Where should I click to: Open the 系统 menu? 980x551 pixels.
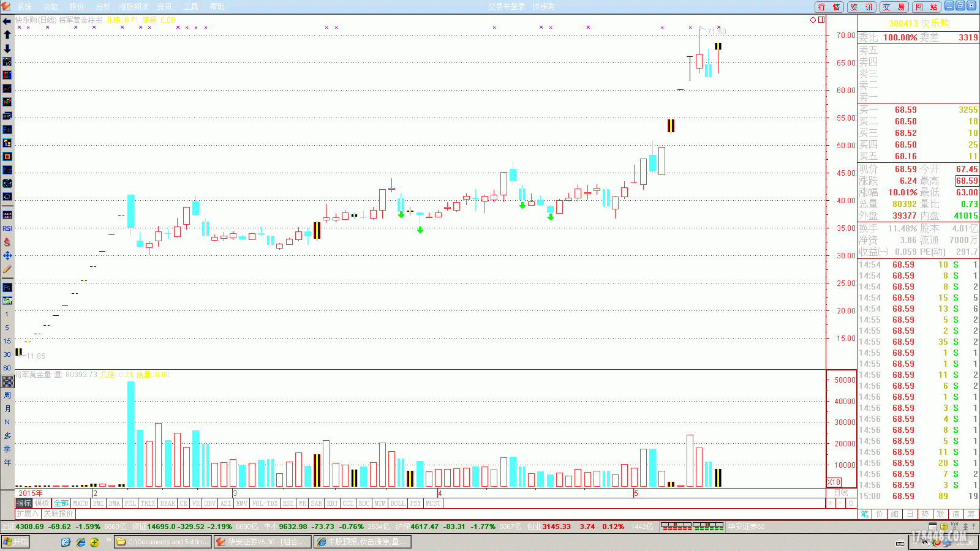(x=24, y=6)
